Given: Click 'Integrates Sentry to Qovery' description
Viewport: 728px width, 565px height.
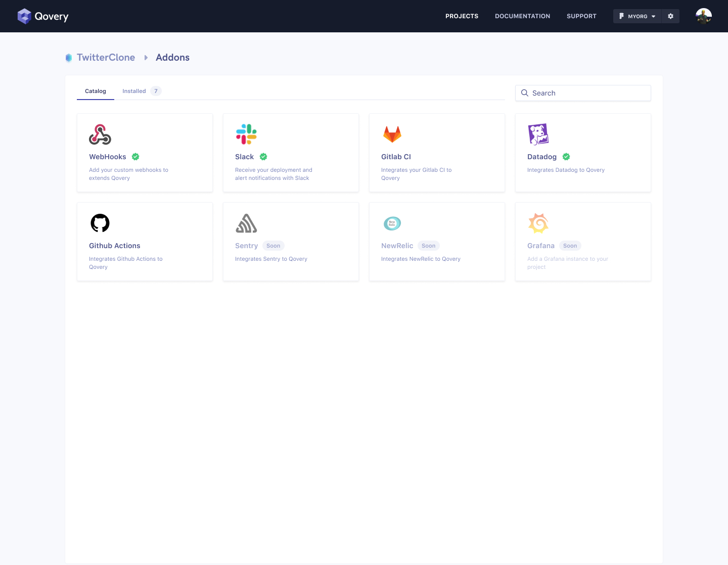Looking at the screenshot, I should 271,259.
